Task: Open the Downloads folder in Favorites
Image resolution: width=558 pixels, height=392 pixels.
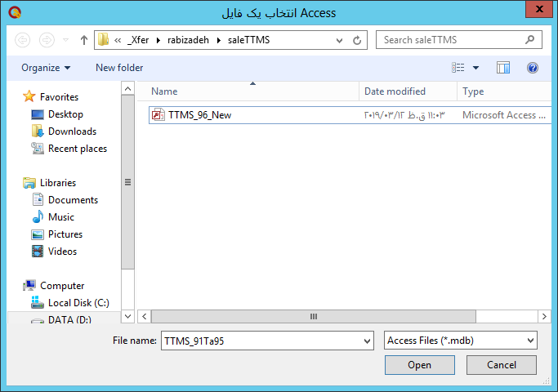Action: (x=72, y=131)
